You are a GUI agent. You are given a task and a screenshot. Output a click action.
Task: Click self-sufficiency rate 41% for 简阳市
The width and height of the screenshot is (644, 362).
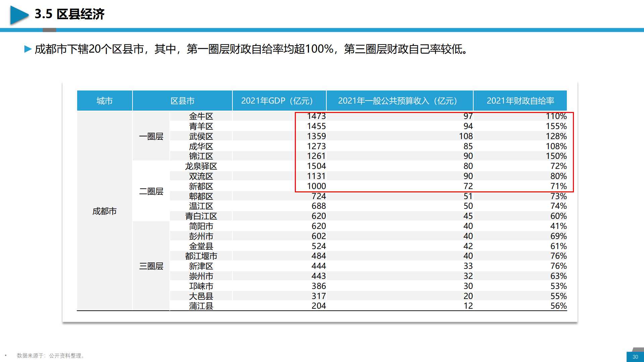click(x=558, y=226)
